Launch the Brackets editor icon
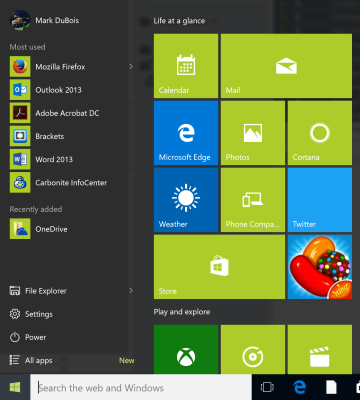 click(x=20, y=136)
